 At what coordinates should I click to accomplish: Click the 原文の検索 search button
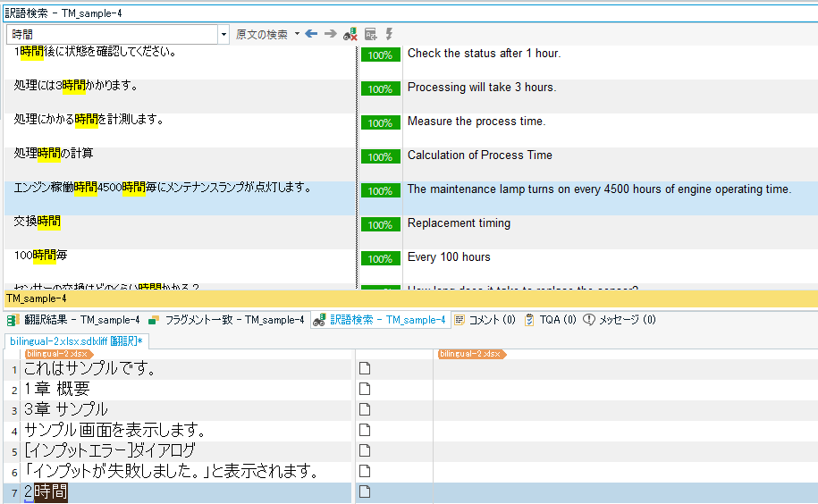[x=261, y=34]
